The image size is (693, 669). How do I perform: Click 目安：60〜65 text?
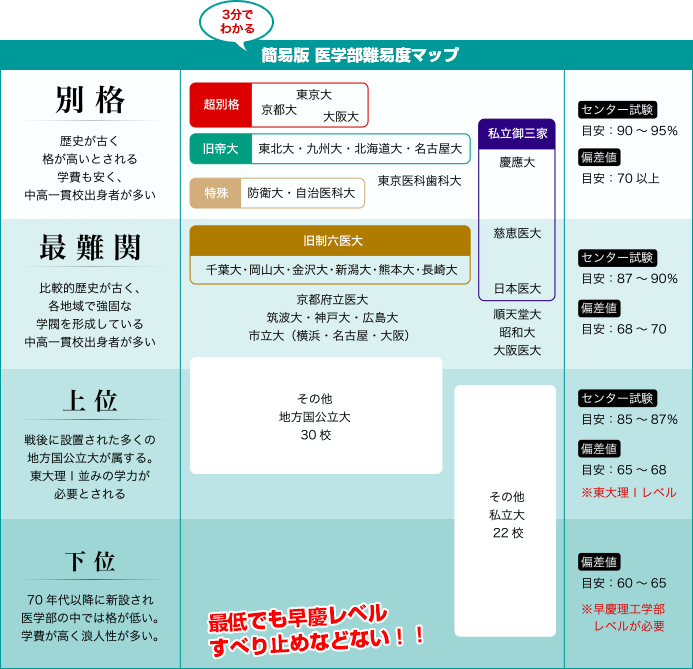coord(624,583)
